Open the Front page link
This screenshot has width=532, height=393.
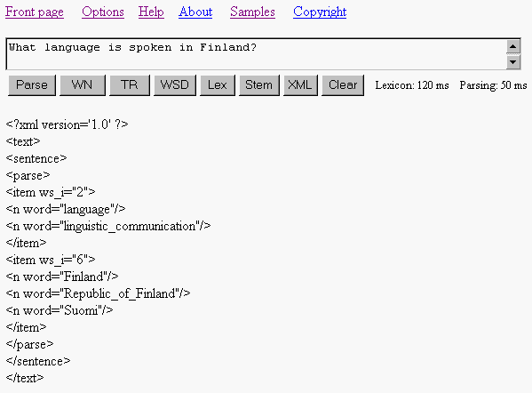(35, 12)
